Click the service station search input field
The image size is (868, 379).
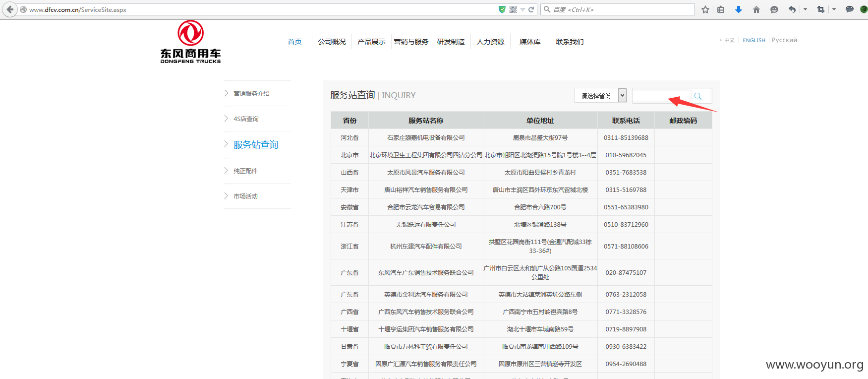[661, 96]
